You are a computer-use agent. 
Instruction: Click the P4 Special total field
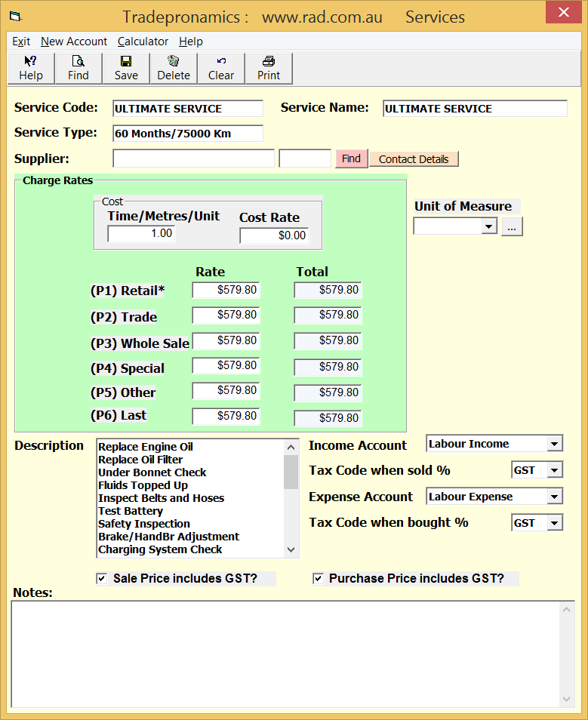click(x=328, y=367)
